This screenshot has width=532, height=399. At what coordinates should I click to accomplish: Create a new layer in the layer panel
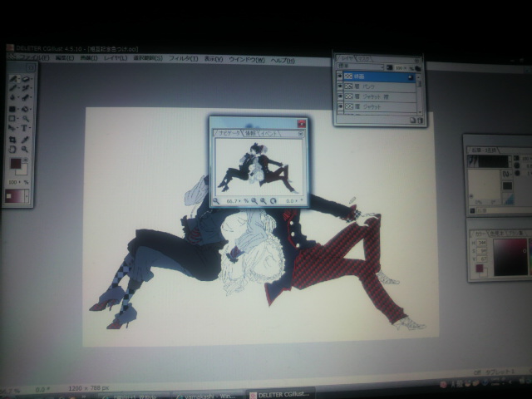[413, 120]
